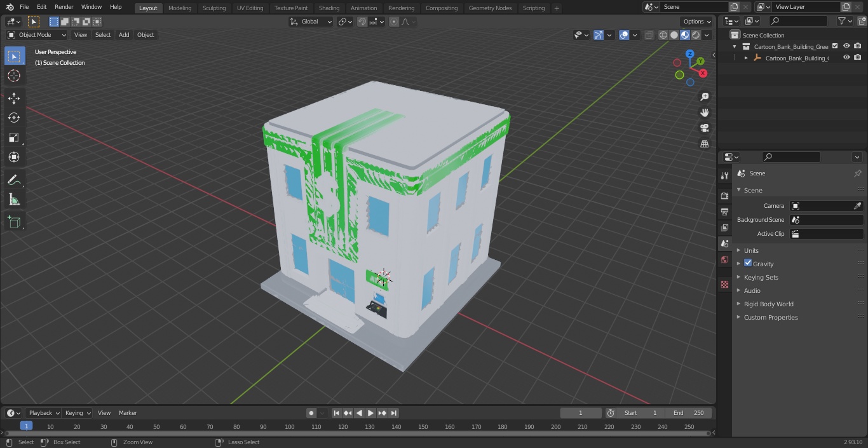Activate the Move tool

pos(14,98)
